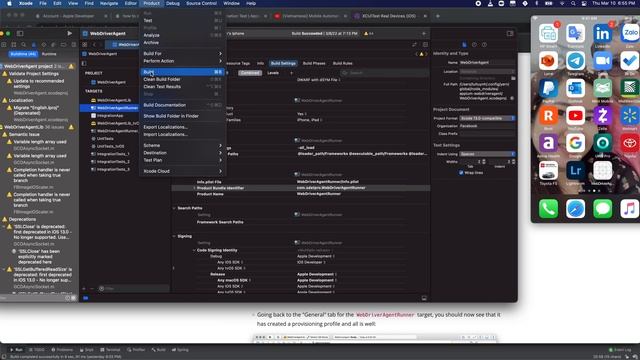This screenshot has width=640, height=360.
Task: Open the Project Format dropdown
Action: point(487,118)
